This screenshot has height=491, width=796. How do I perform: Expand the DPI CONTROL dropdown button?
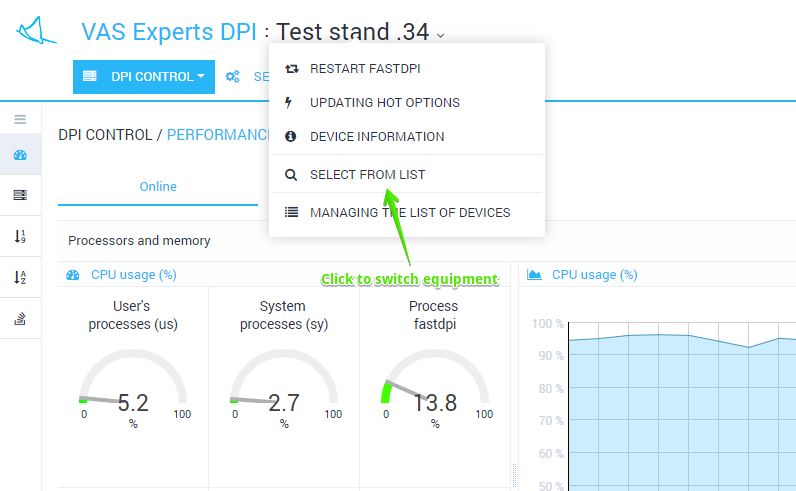pyautogui.click(x=144, y=77)
